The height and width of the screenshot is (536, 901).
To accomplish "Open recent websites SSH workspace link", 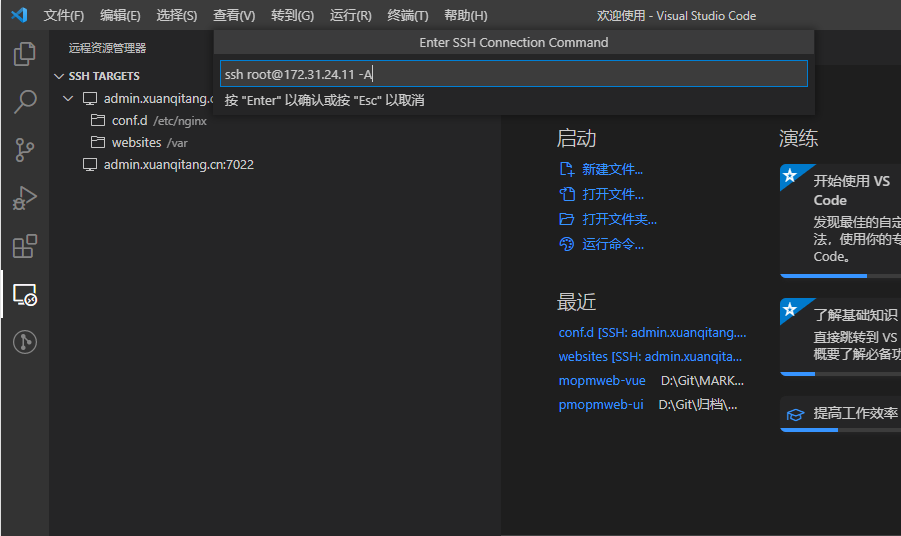I will click(x=650, y=357).
